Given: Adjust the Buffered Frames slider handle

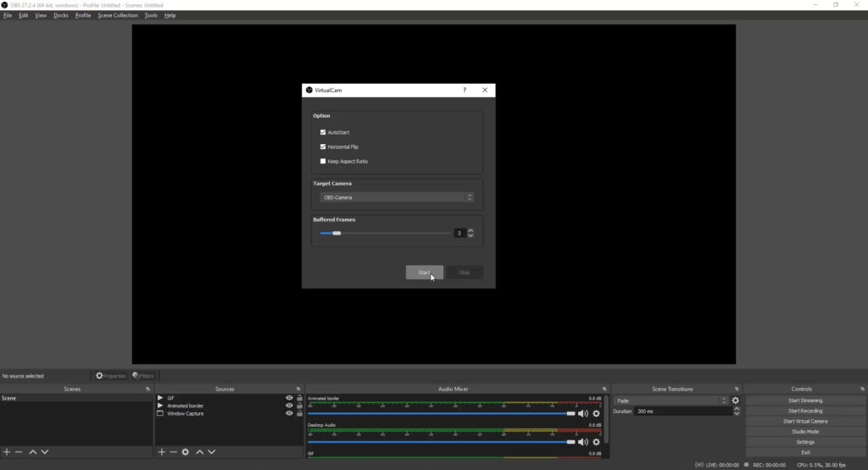Looking at the screenshot, I should tap(337, 233).
